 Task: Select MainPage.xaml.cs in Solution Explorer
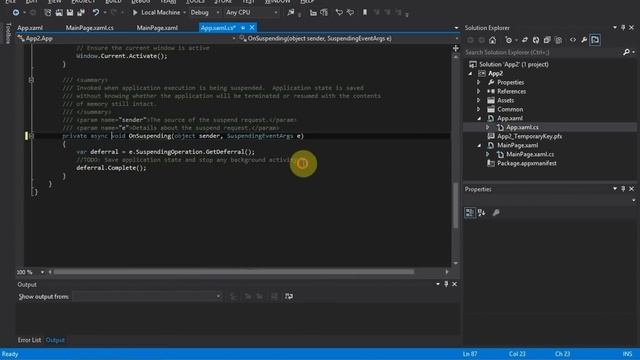(530, 154)
